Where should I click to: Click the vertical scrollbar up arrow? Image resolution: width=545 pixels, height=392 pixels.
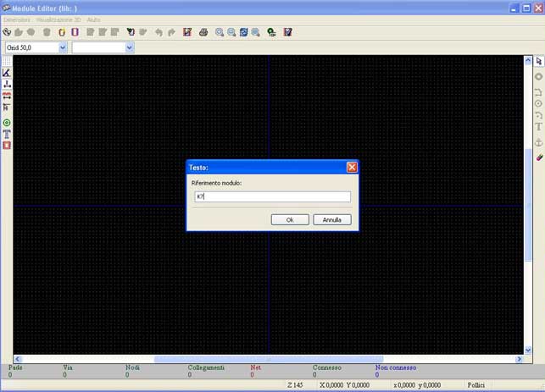[x=528, y=60]
